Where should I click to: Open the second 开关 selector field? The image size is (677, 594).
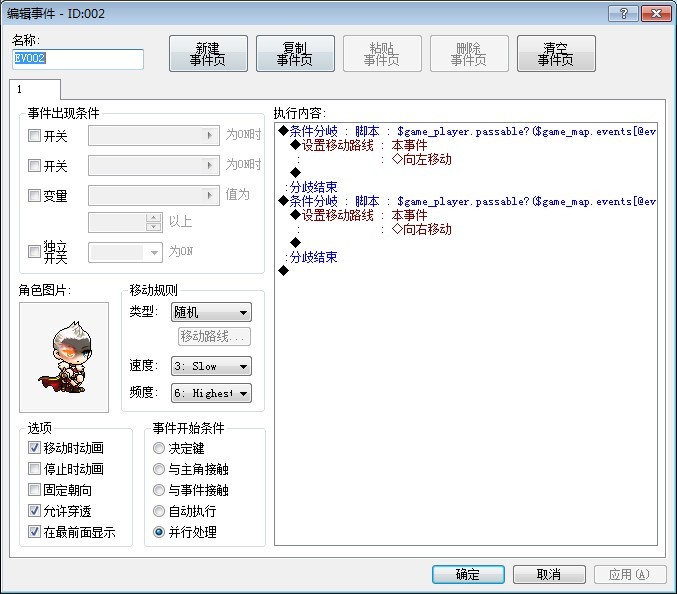click(154, 165)
